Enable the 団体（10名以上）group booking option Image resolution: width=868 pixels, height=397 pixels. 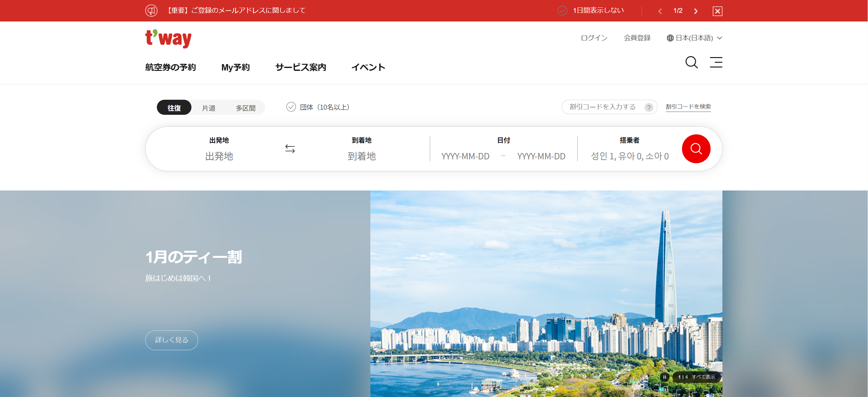point(291,107)
